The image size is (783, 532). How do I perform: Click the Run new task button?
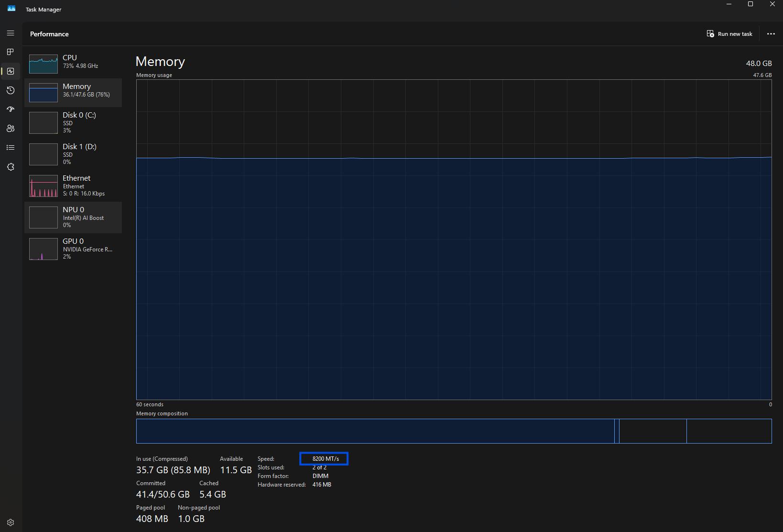729,33
